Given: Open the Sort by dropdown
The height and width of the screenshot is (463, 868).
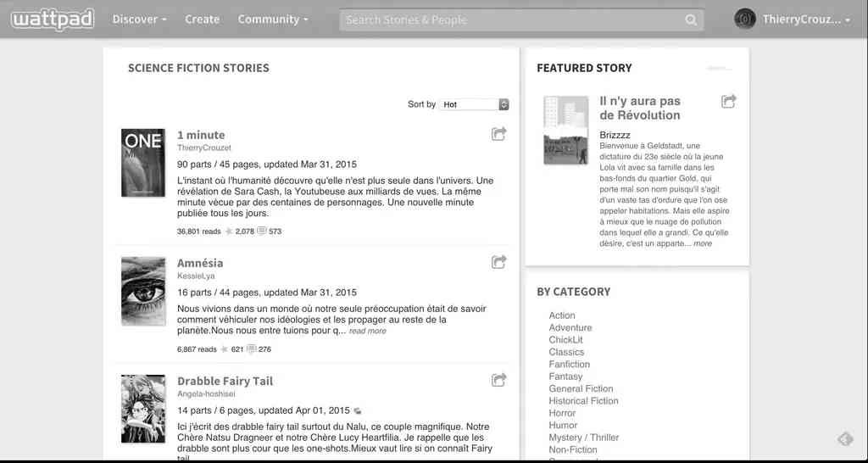Looking at the screenshot, I should tap(475, 104).
